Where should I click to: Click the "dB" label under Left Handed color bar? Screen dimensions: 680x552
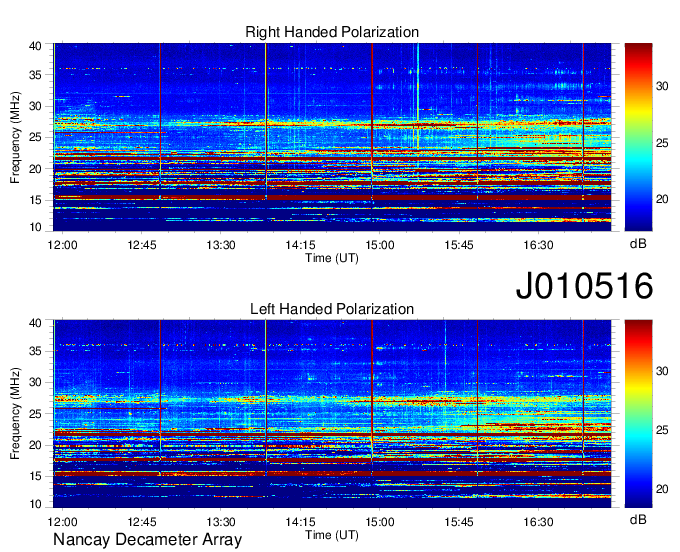point(638,519)
